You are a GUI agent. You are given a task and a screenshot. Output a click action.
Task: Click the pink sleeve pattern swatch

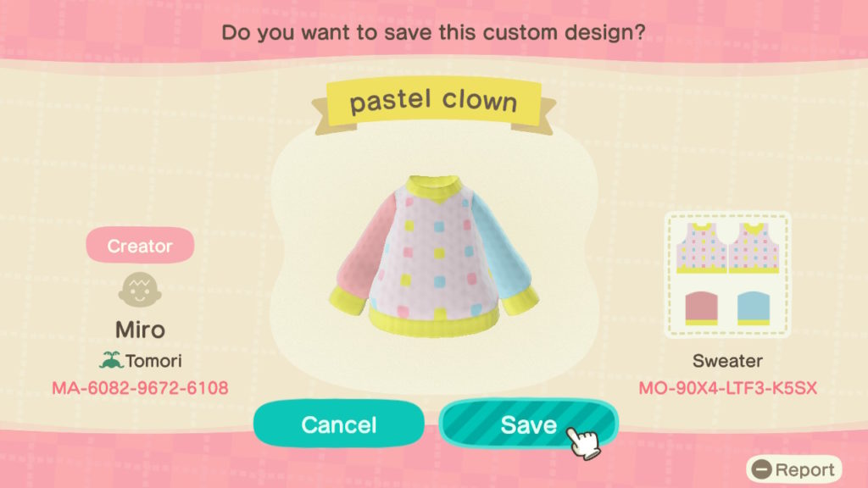(x=701, y=308)
